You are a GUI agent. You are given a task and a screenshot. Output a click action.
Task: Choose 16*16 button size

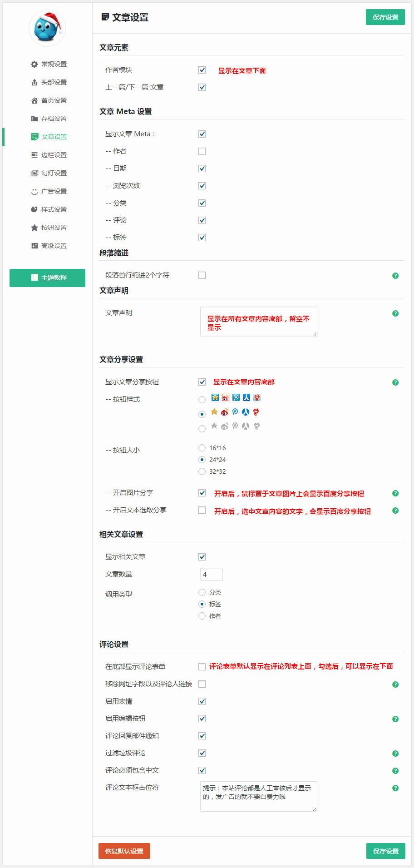tap(202, 448)
